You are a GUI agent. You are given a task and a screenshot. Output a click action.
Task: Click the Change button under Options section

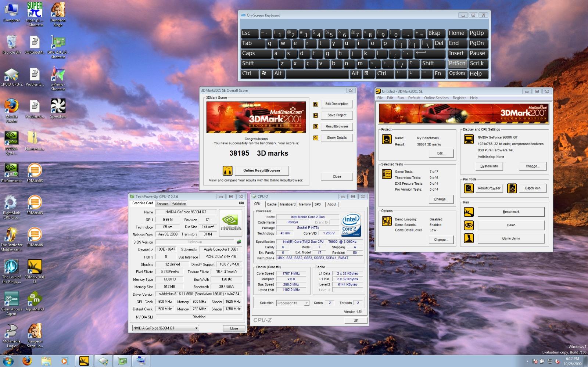441,240
